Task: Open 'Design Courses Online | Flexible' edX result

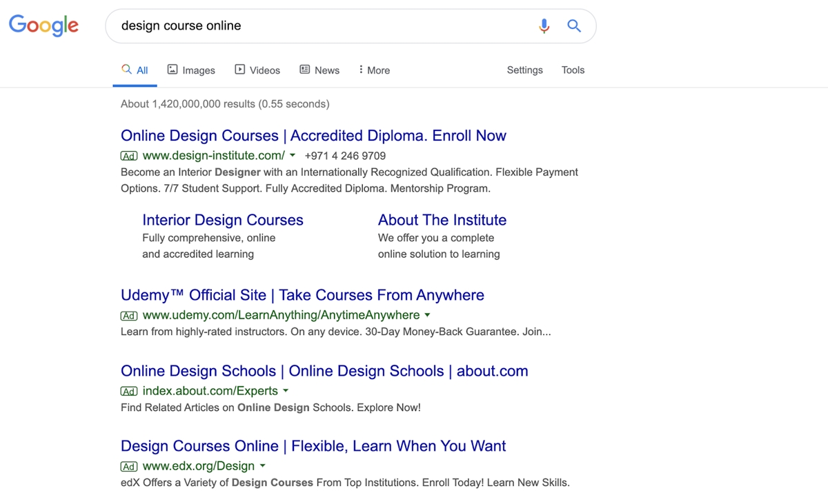Action: tap(313, 446)
